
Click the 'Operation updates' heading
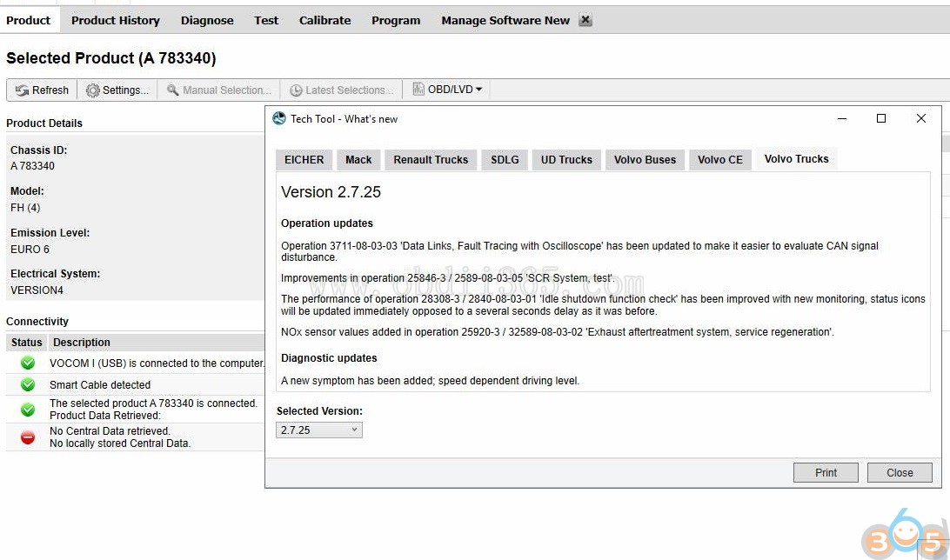[327, 223]
